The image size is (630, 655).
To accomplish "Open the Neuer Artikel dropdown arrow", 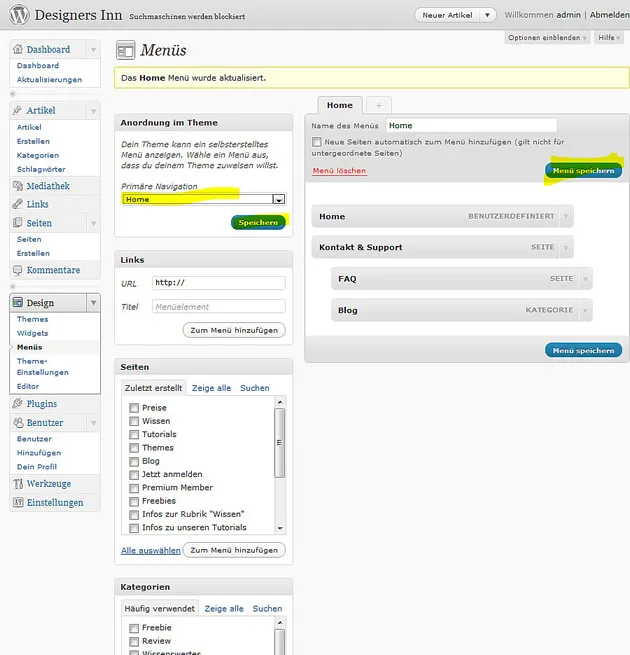I will point(487,15).
